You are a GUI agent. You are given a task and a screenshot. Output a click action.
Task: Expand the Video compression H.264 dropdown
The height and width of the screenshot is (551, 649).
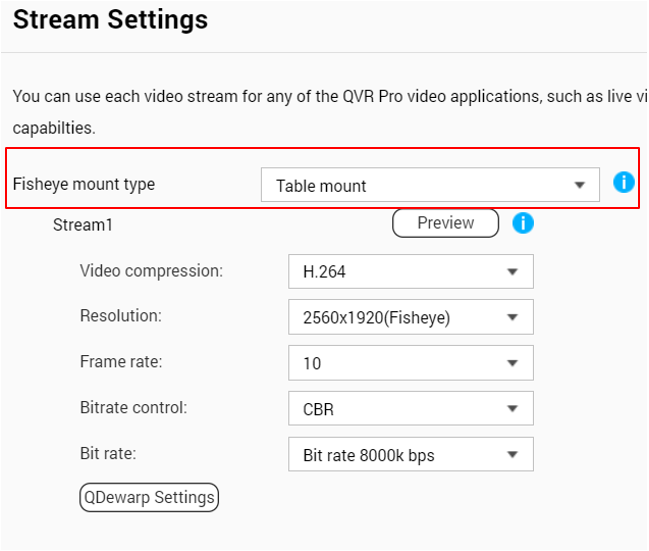(410, 271)
